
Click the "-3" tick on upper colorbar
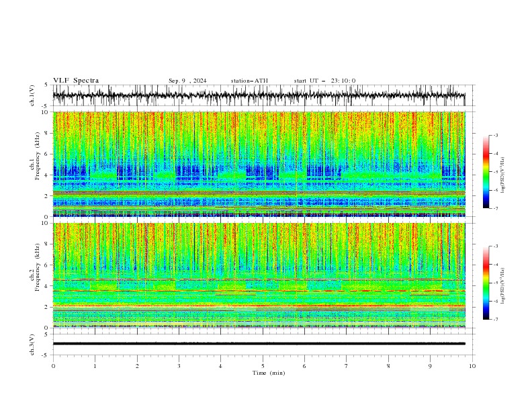coord(495,135)
